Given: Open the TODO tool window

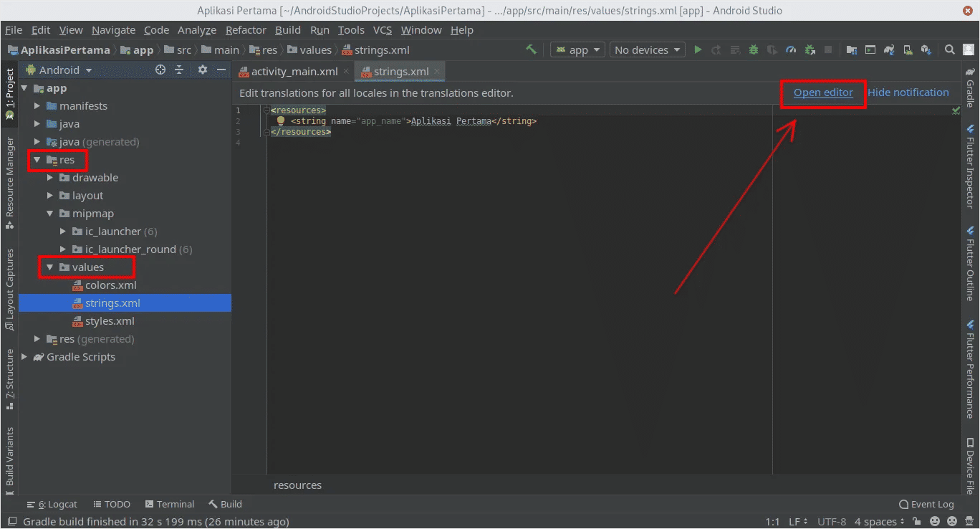Looking at the screenshot, I should (x=112, y=504).
